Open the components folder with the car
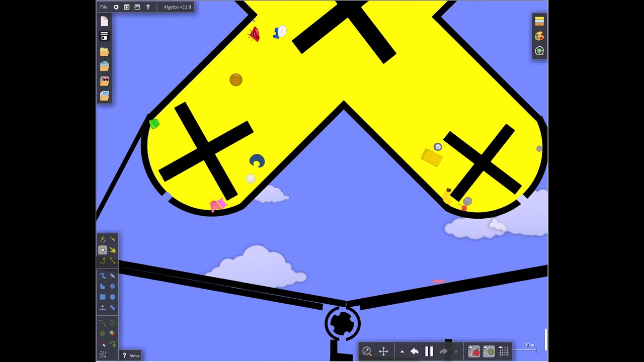The height and width of the screenshot is (362, 644). tap(104, 80)
